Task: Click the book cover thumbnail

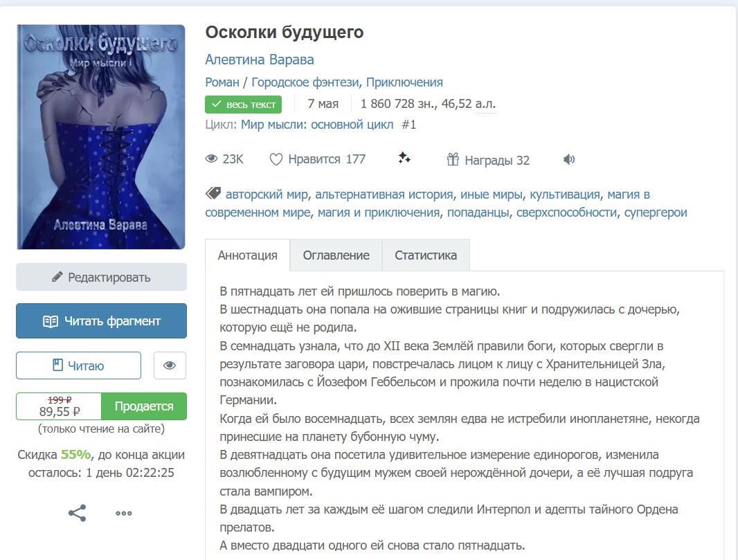Action: [x=101, y=136]
